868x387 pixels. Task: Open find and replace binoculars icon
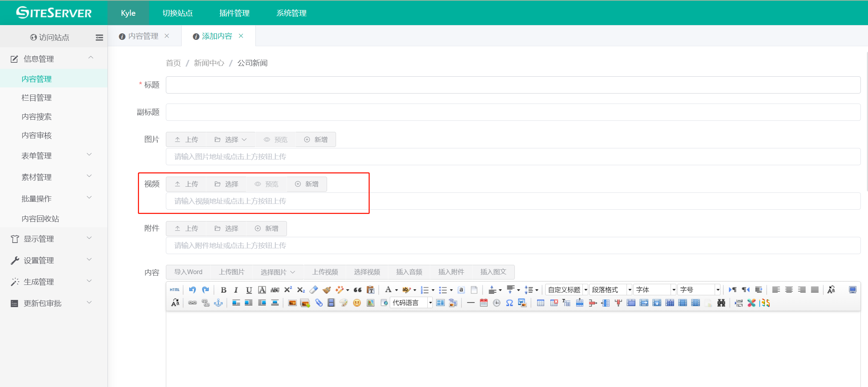click(x=721, y=303)
